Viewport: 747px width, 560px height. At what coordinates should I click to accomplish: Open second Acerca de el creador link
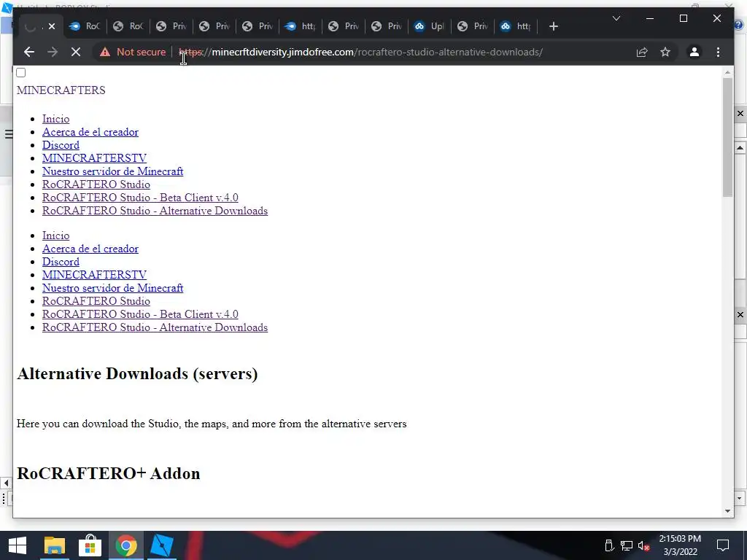tap(90, 249)
